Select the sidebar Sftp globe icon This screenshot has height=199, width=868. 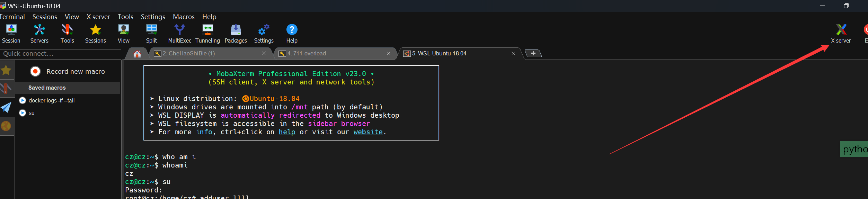[x=6, y=126]
